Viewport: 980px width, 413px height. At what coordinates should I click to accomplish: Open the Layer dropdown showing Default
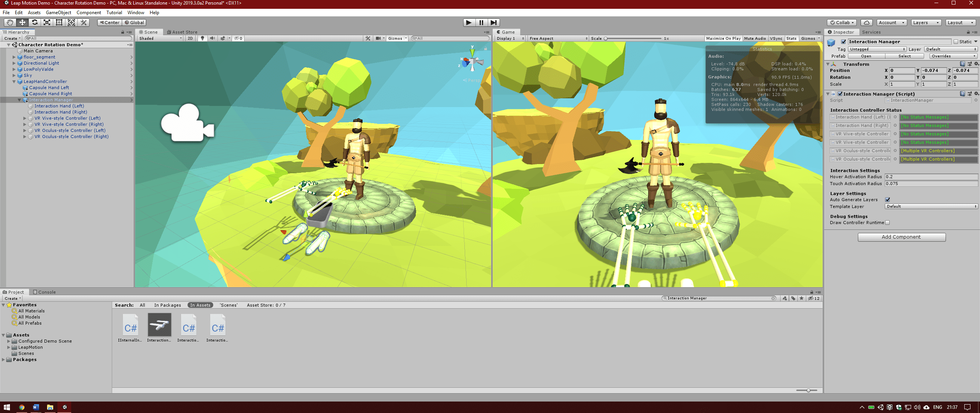click(x=951, y=49)
